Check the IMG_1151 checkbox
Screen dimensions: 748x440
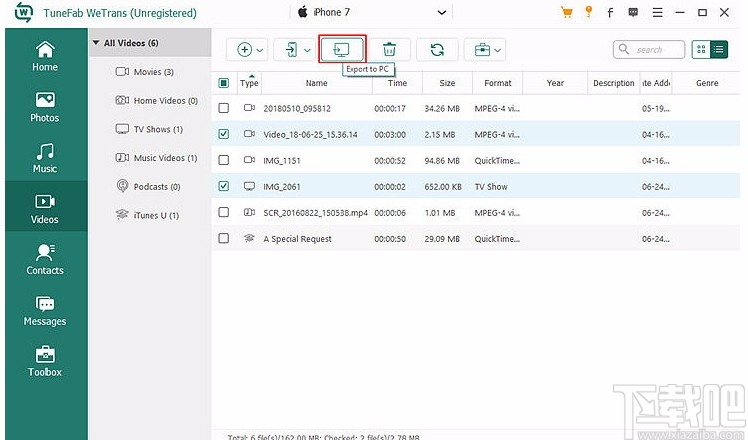(223, 160)
